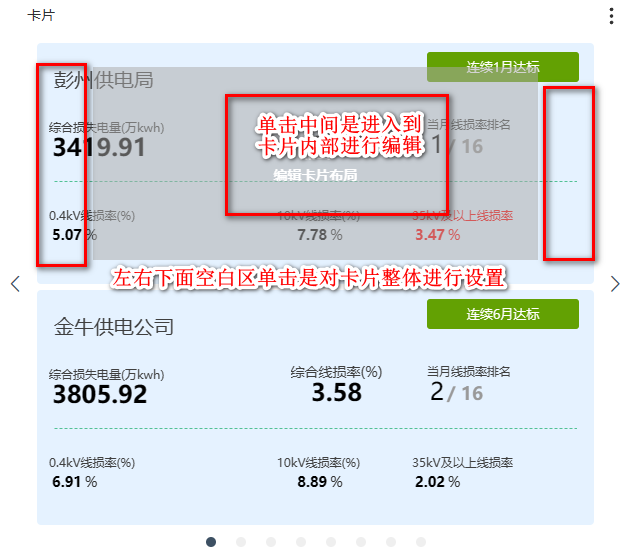Screen dimensions: 627x550
Task: Select the 金牛供电公司 card title
Action: click(x=114, y=326)
